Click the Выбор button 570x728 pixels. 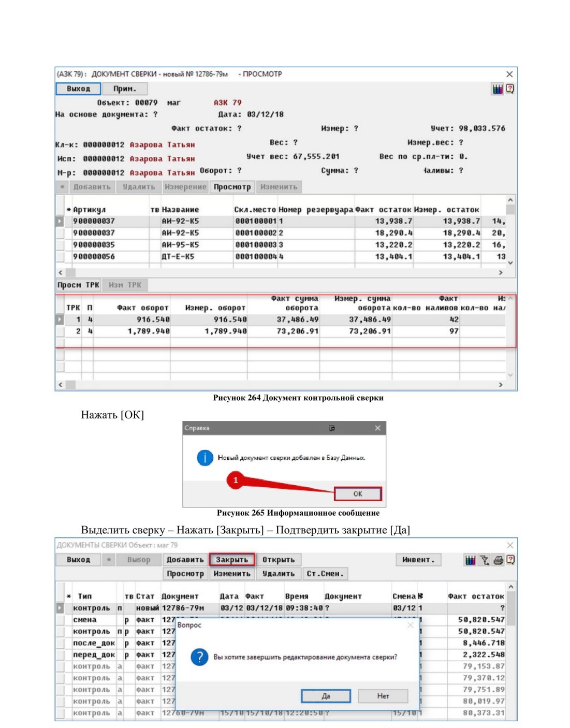tap(139, 560)
